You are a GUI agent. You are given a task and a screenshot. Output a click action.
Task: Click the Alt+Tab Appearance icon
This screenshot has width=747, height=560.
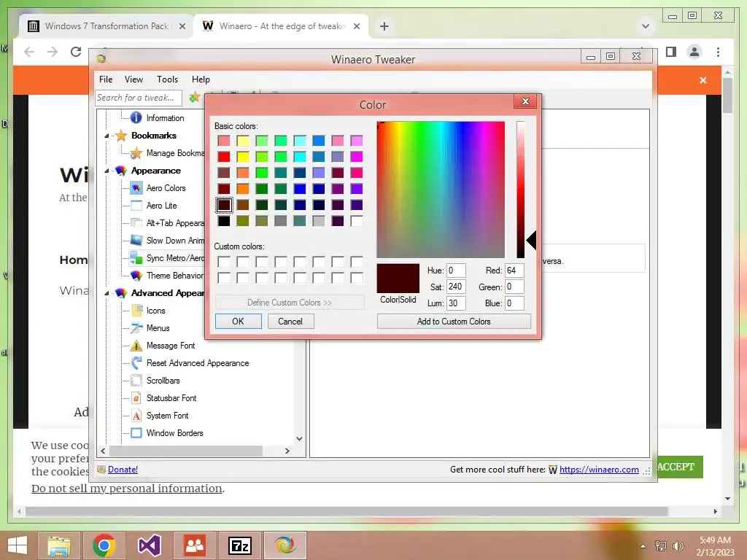136,223
